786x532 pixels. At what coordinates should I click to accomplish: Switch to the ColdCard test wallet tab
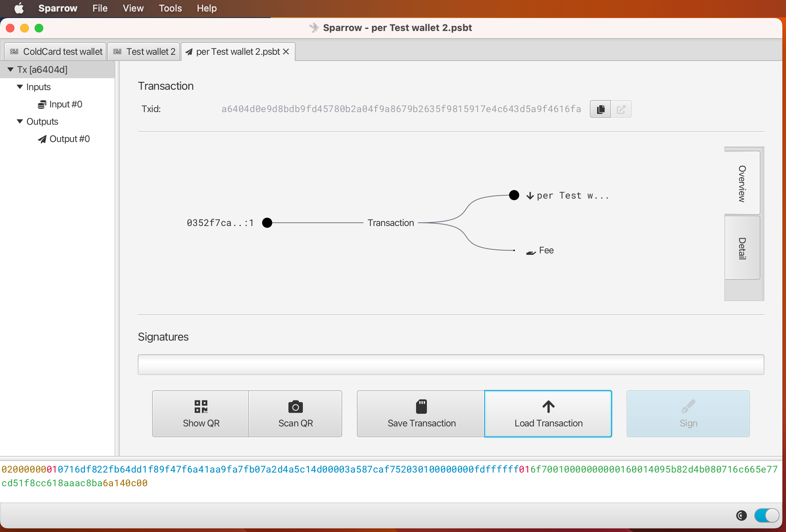tap(56, 52)
